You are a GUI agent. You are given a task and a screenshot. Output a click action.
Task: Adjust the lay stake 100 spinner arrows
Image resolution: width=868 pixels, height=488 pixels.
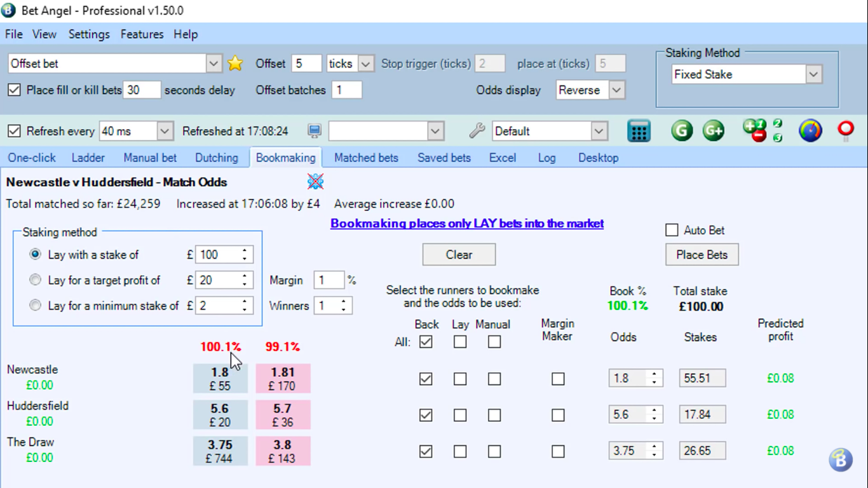coord(245,255)
